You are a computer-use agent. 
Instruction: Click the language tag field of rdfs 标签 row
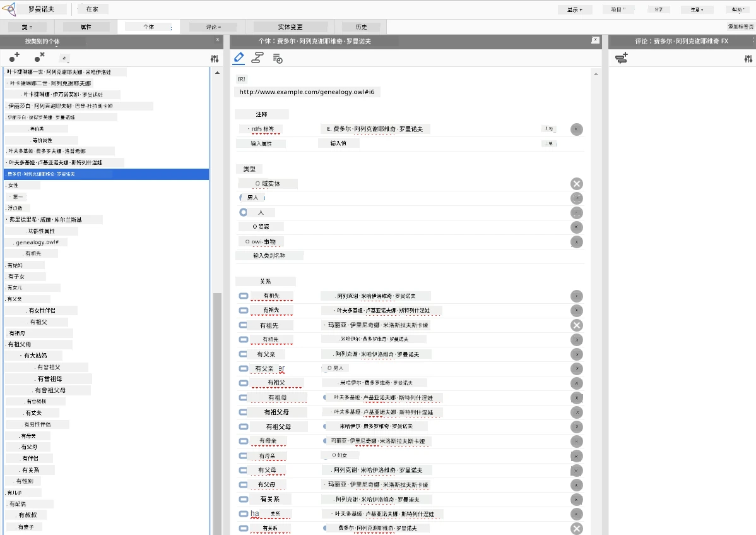point(548,129)
